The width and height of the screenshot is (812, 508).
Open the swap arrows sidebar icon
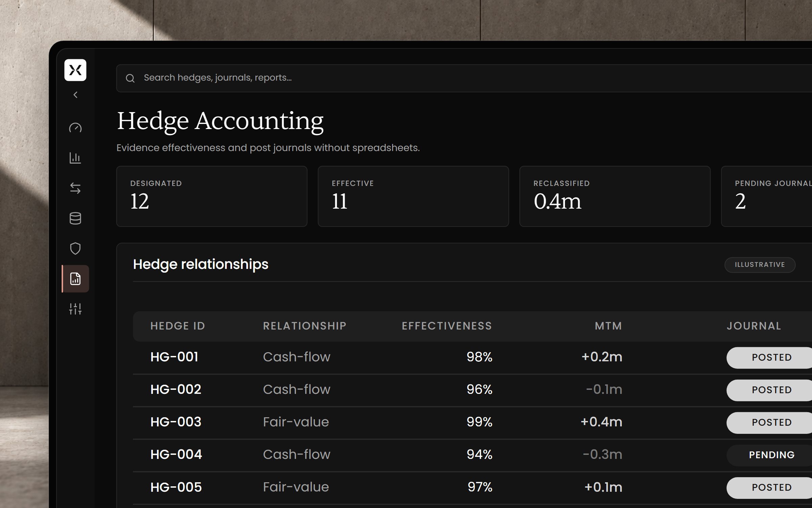click(75, 188)
